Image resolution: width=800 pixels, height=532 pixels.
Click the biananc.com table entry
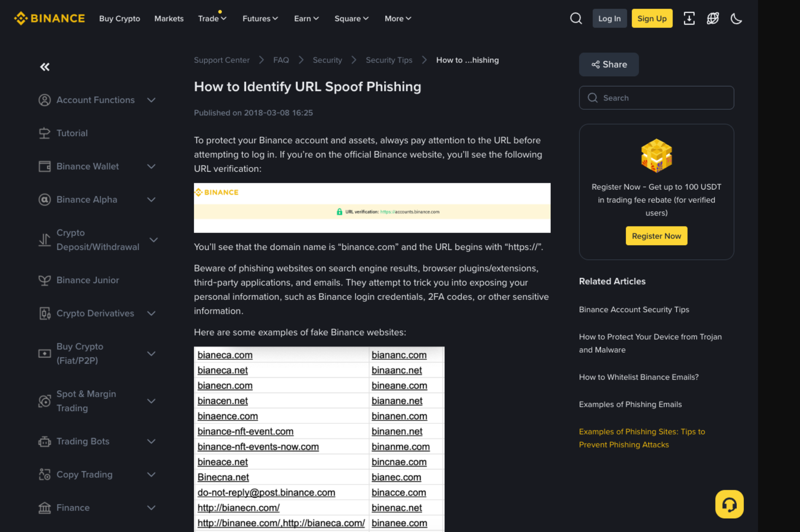click(x=399, y=355)
